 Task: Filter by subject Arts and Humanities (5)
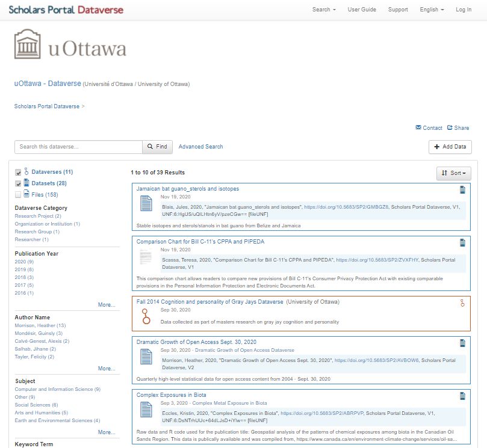tap(42, 413)
